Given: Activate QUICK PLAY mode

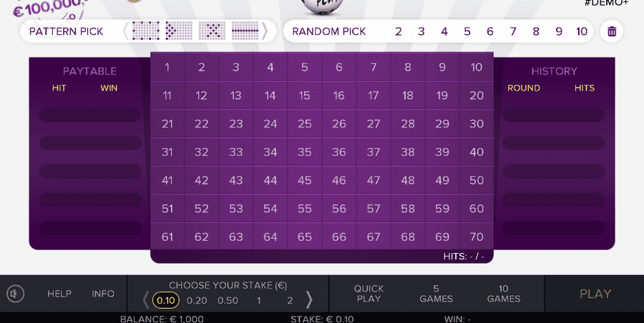Looking at the screenshot, I should click(x=369, y=294).
